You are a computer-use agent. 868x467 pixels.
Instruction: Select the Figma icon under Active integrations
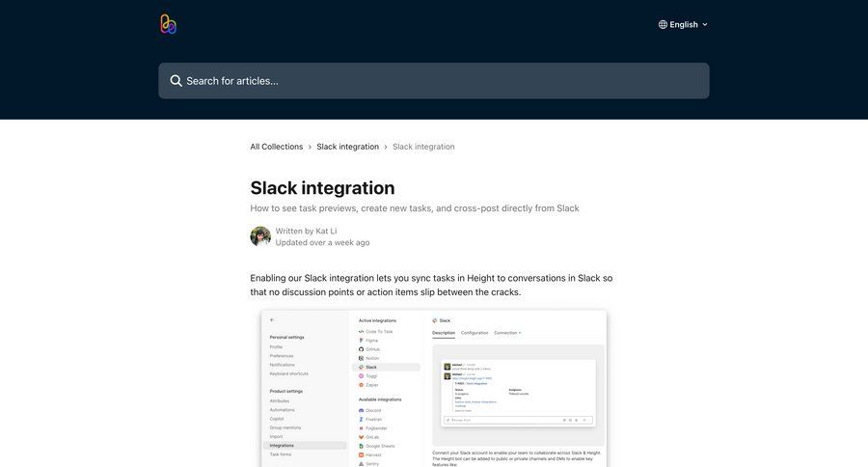click(x=362, y=341)
